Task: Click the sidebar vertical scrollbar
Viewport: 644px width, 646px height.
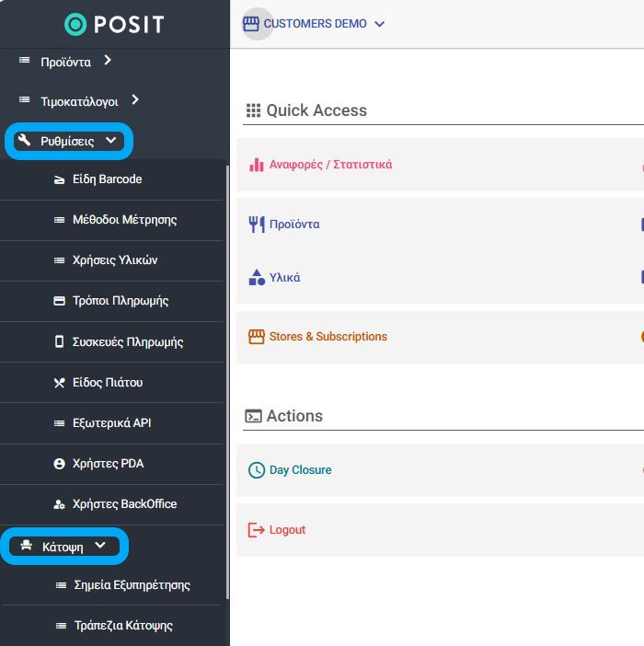Action: (x=228, y=382)
